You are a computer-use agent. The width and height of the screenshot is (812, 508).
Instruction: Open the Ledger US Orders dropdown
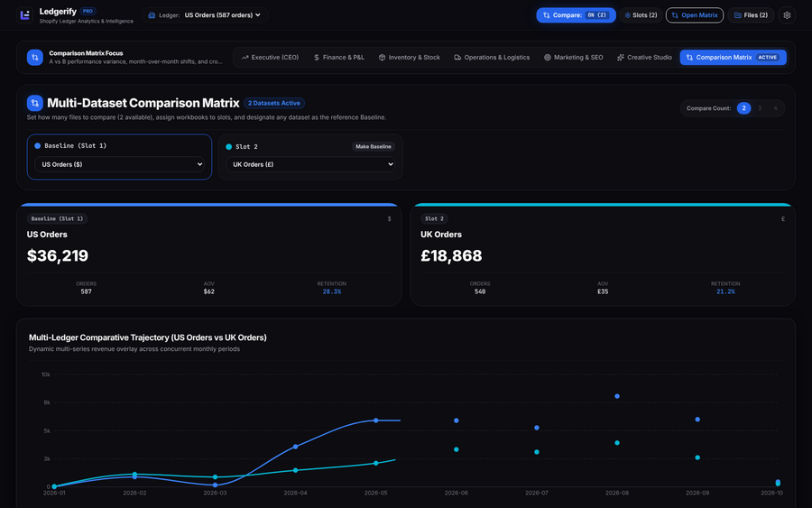click(205, 15)
